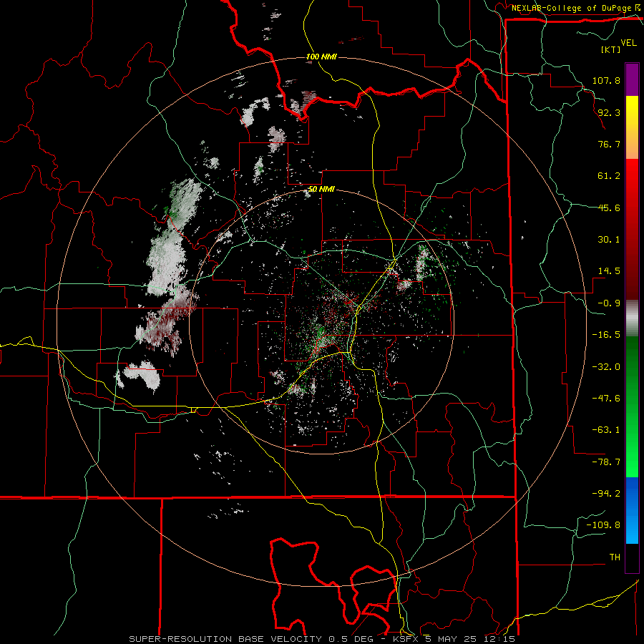Select the 45.6 scale value

pos(609,208)
